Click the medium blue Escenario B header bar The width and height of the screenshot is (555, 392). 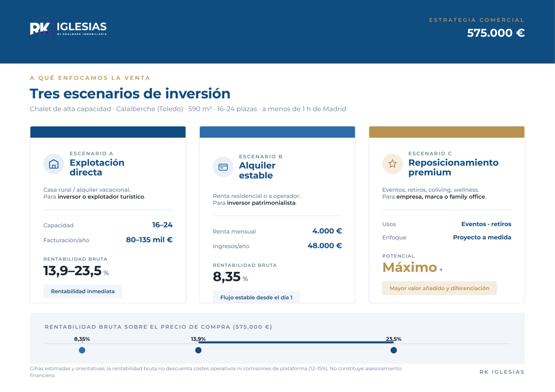pos(277,132)
